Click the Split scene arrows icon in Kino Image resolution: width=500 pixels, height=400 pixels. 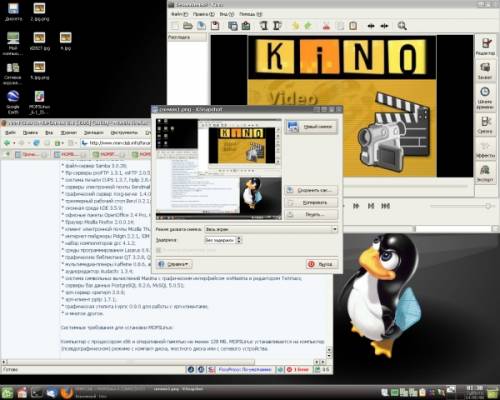click(x=371, y=26)
